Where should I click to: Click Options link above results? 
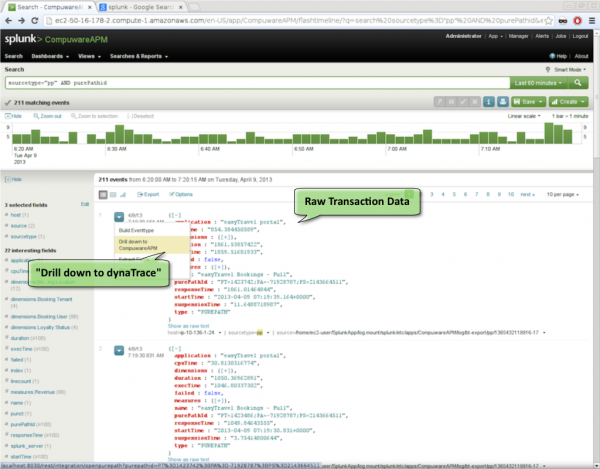tap(181, 194)
